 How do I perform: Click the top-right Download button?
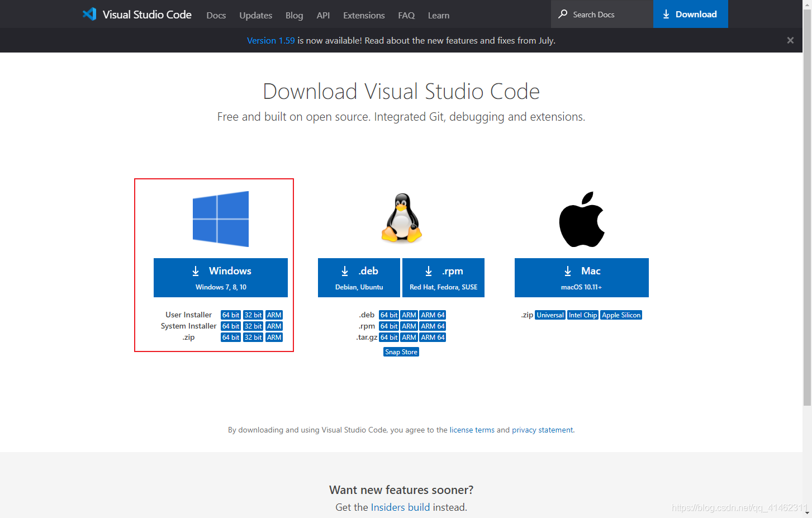tap(691, 14)
